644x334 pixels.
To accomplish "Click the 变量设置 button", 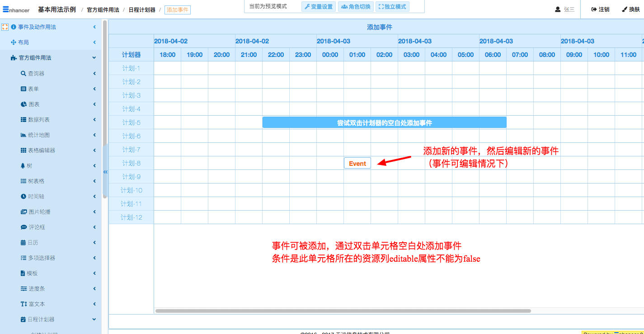I will coord(319,7).
